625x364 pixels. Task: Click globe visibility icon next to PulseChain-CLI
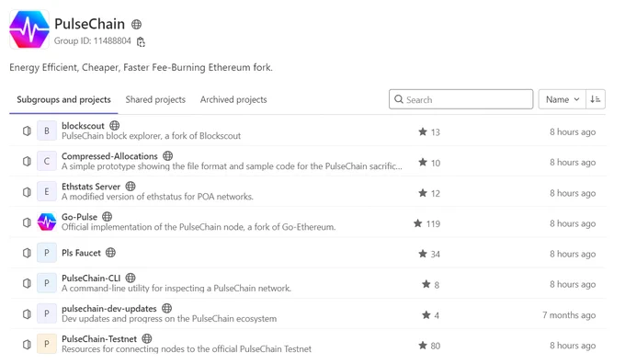click(x=131, y=278)
